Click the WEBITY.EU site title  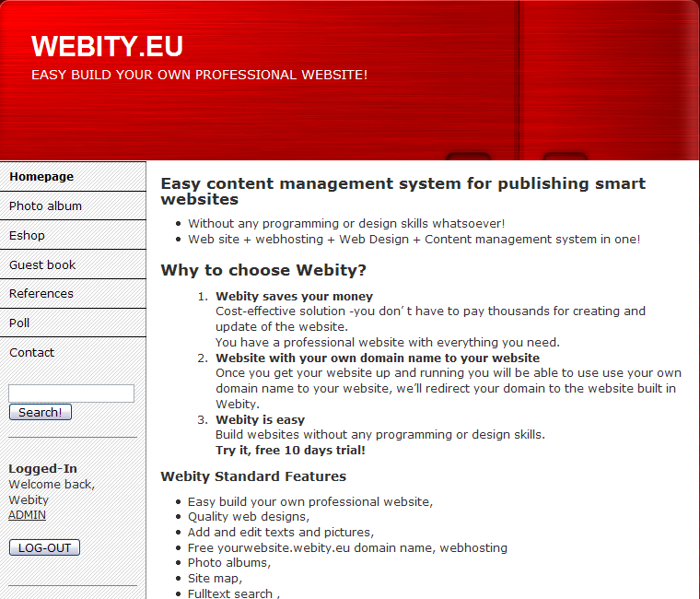point(107,46)
